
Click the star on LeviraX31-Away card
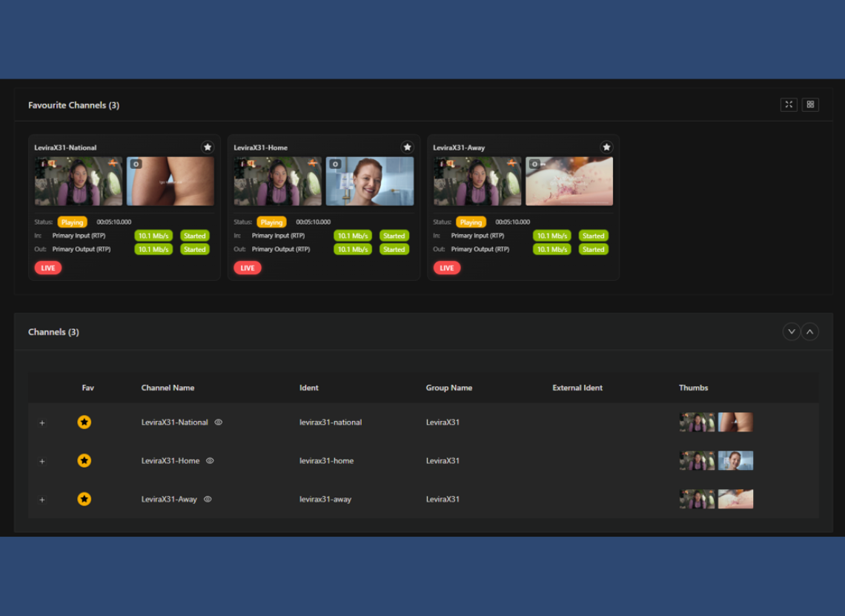pyautogui.click(x=606, y=148)
